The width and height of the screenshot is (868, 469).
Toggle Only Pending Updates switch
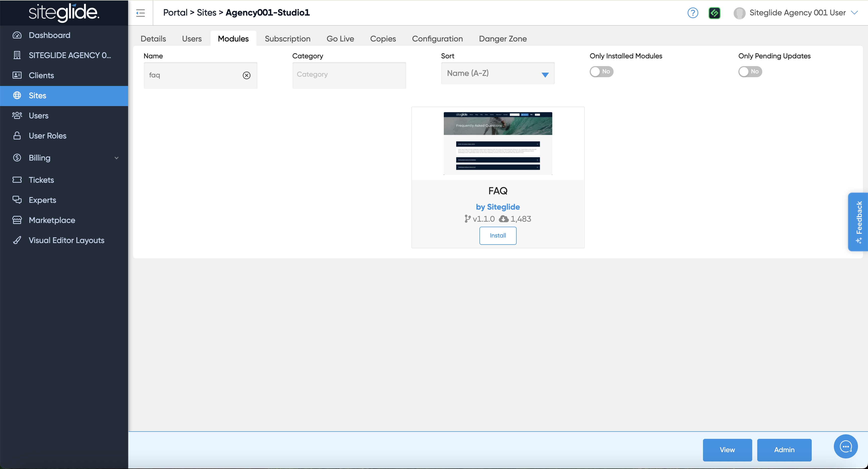750,71
